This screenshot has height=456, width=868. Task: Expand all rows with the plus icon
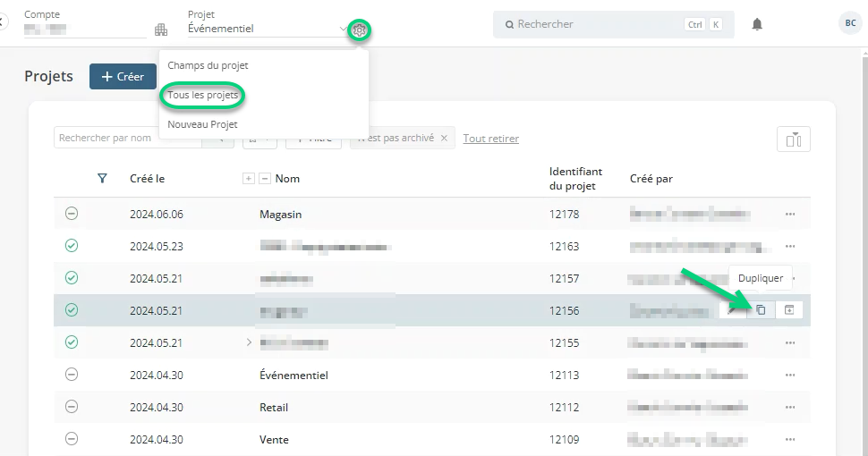249,179
